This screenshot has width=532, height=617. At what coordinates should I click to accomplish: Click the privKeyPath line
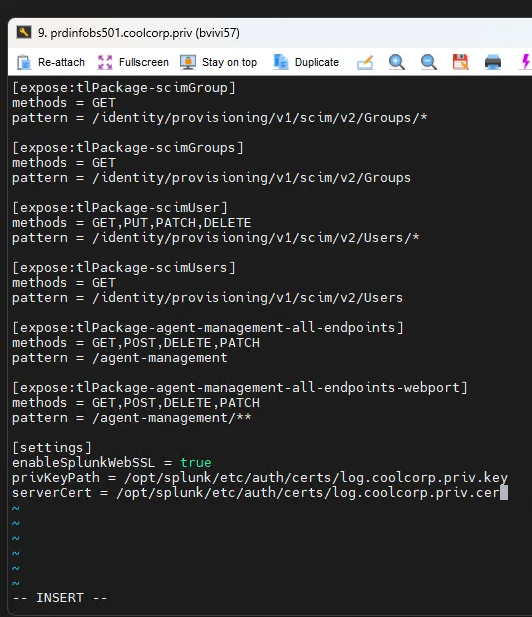click(260, 478)
